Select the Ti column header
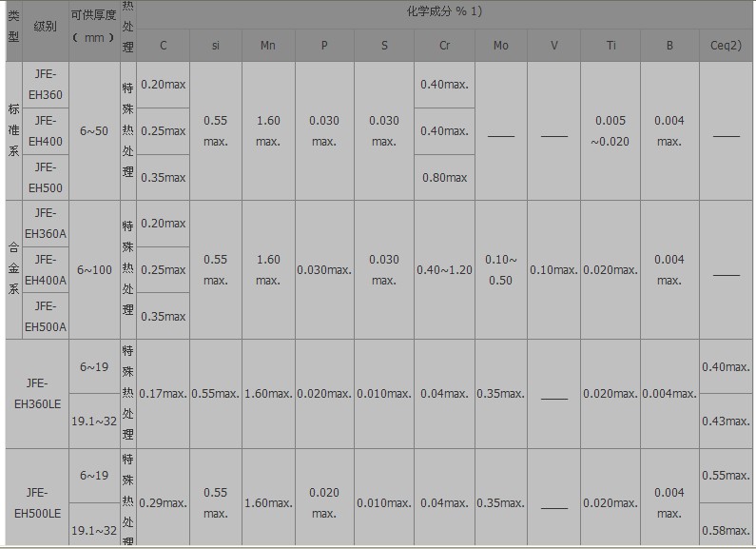This screenshot has width=756, height=549. tap(611, 46)
